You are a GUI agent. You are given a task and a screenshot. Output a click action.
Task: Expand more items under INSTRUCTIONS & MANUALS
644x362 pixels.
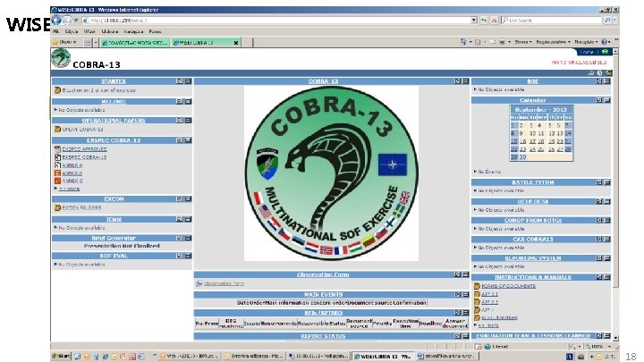tap(488, 325)
